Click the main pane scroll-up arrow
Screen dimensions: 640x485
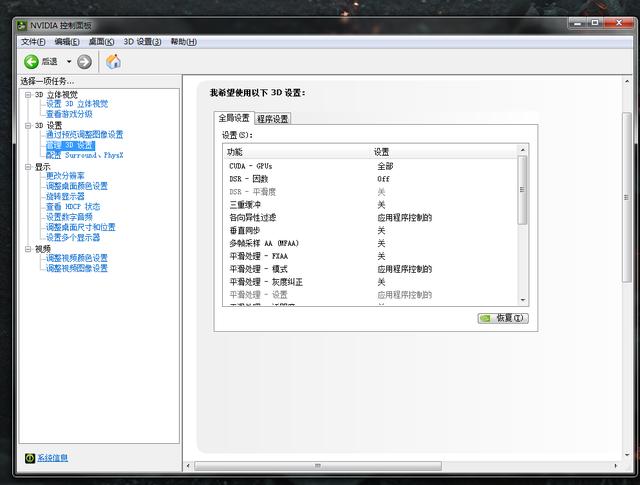pos(627,82)
